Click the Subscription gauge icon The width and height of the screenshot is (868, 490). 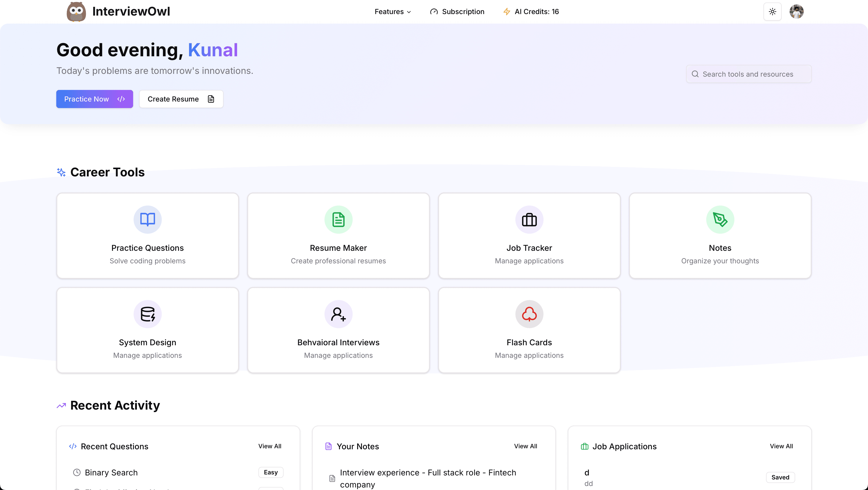(x=434, y=12)
